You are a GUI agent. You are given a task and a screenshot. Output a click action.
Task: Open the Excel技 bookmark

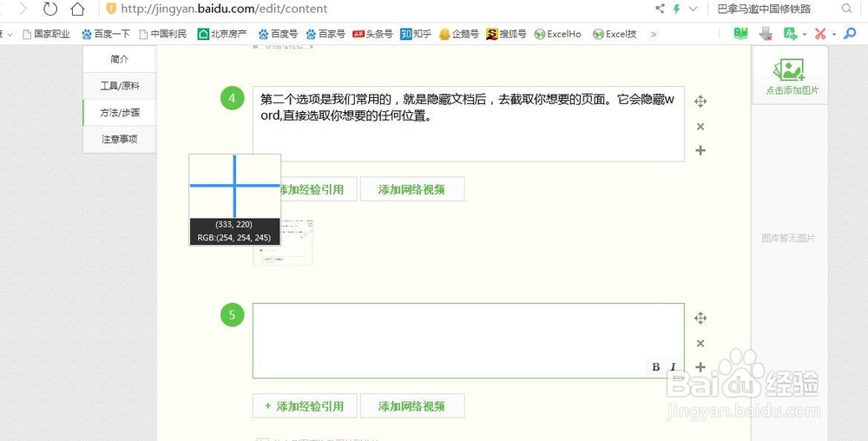pyautogui.click(x=615, y=34)
